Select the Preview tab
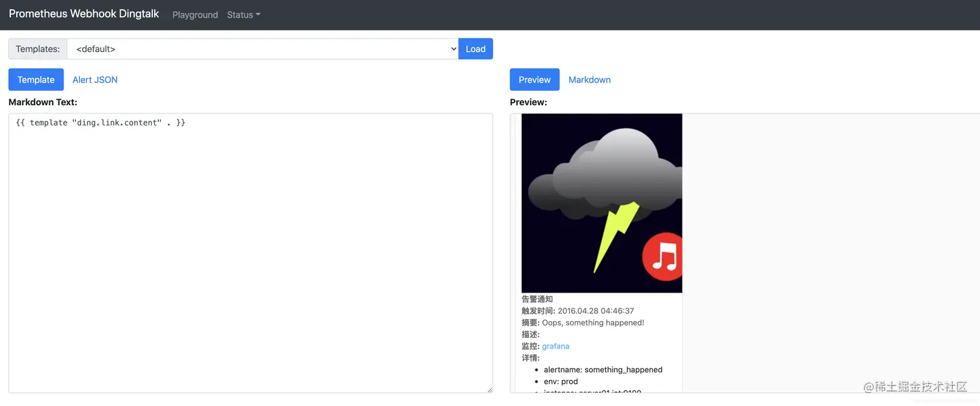 [535, 80]
